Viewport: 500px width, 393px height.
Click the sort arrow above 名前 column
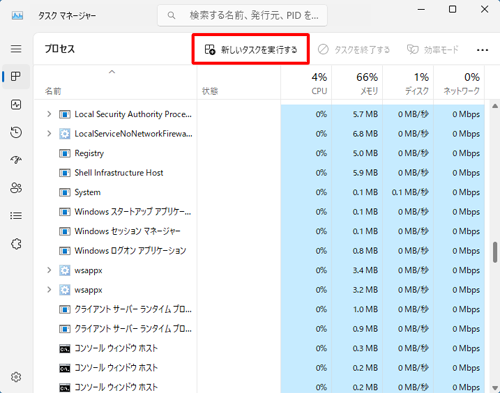pyautogui.click(x=112, y=72)
